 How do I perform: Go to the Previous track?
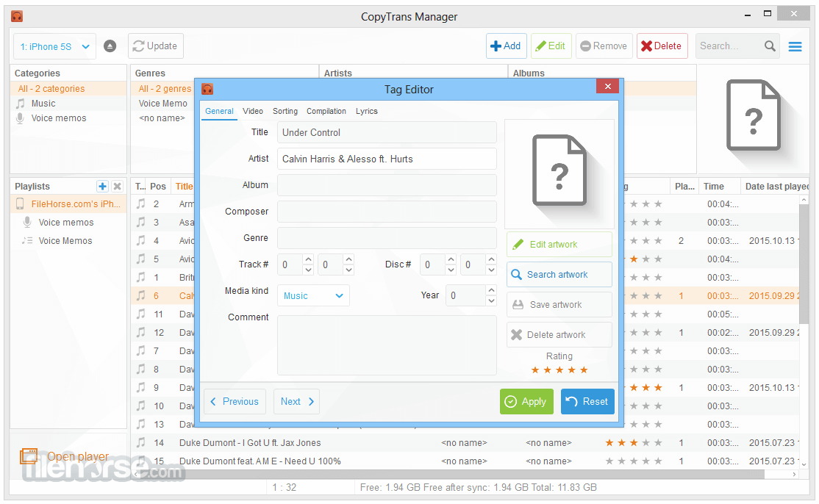pyautogui.click(x=235, y=402)
